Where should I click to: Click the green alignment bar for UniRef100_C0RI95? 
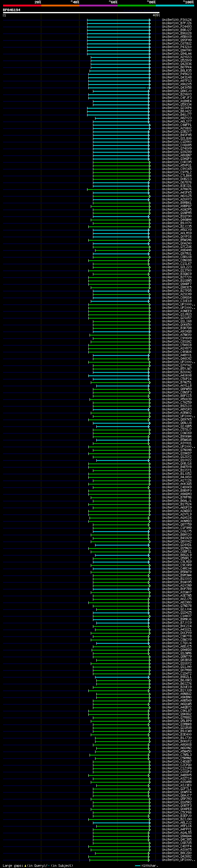tap(121, 162)
